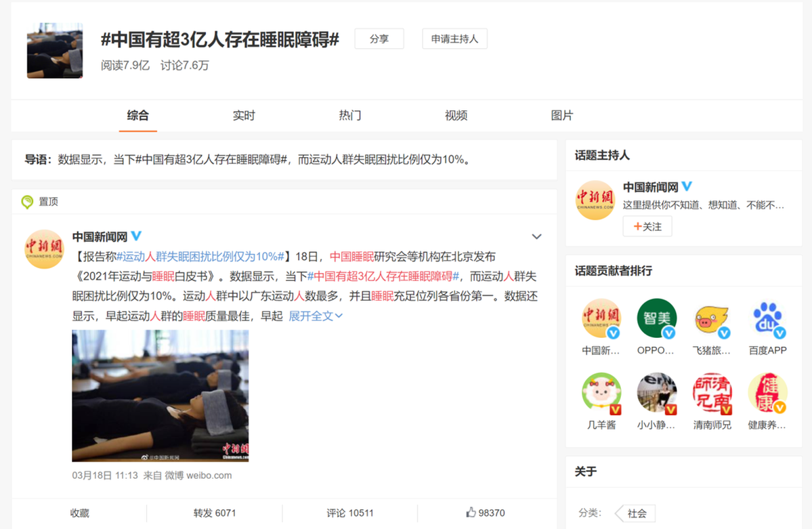Open contributor 几羊酱 avatar
Image resolution: width=812 pixels, height=529 pixels.
coord(601,393)
